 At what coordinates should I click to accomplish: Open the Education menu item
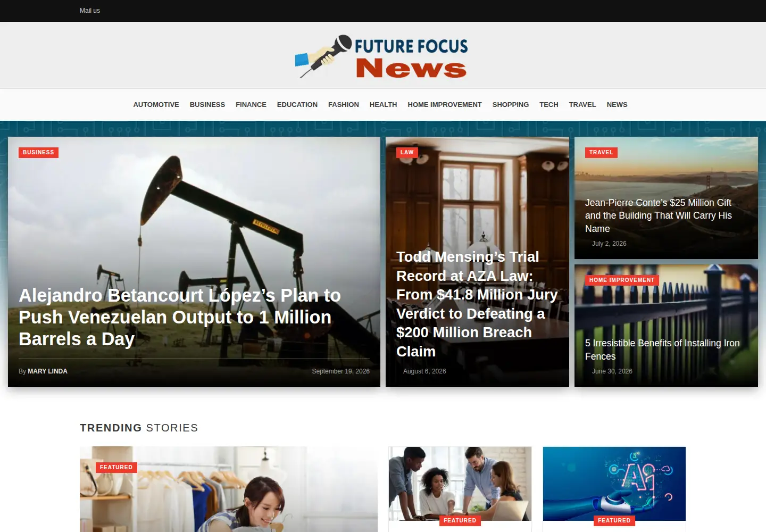(x=297, y=105)
